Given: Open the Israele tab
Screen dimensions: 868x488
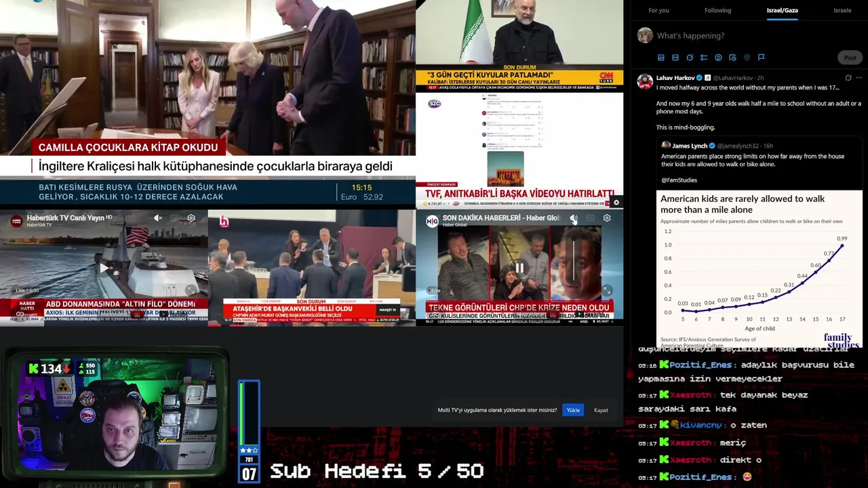Looking at the screenshot, I should click(x=842, y=10).
